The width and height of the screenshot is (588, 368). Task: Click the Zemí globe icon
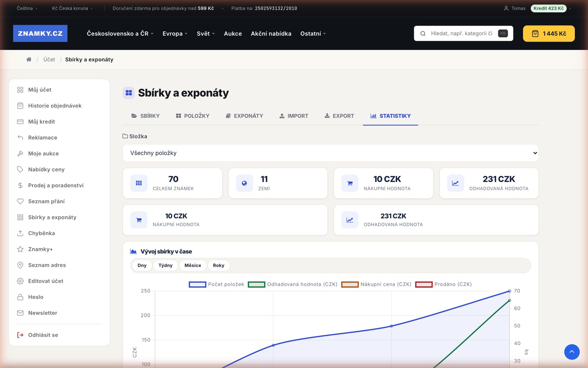[x=244, y=183]
